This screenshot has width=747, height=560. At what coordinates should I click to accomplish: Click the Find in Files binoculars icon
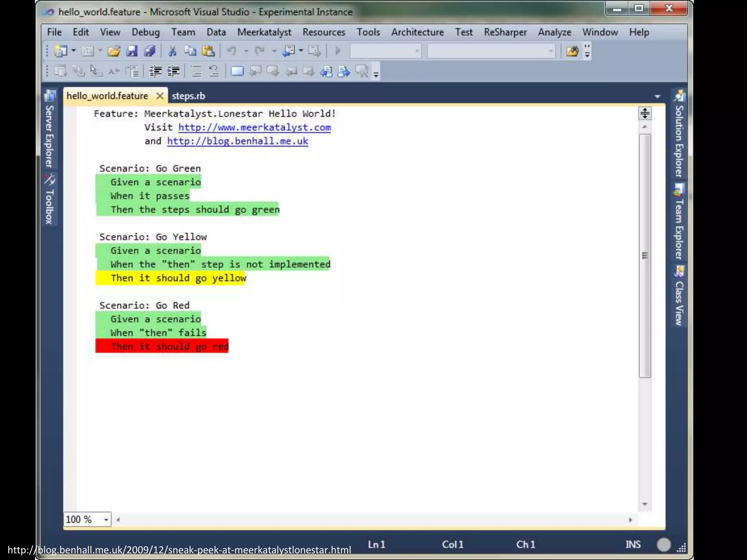(572, 51)
